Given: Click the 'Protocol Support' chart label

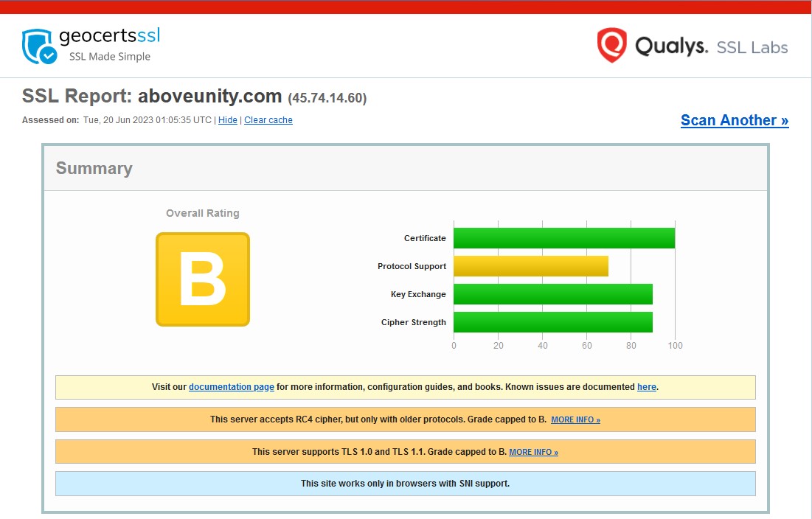Looking at the screenshot, I should [x=412, y=266].
